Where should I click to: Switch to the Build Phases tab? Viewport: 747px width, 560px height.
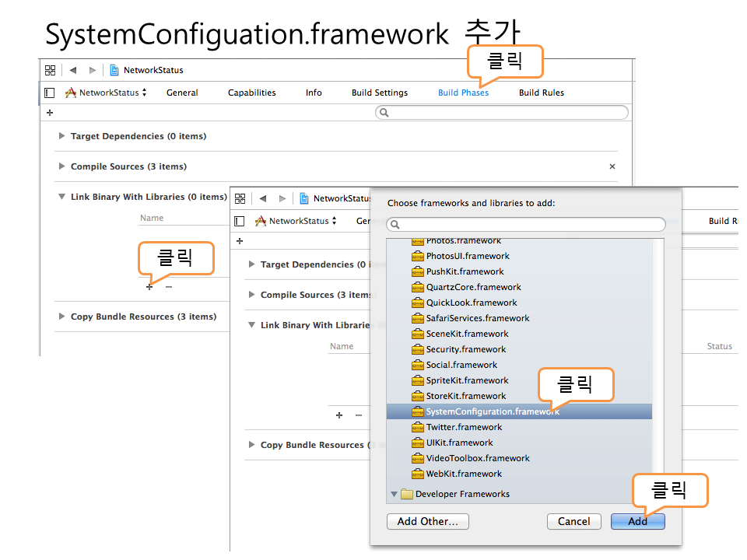pos(463,93)
